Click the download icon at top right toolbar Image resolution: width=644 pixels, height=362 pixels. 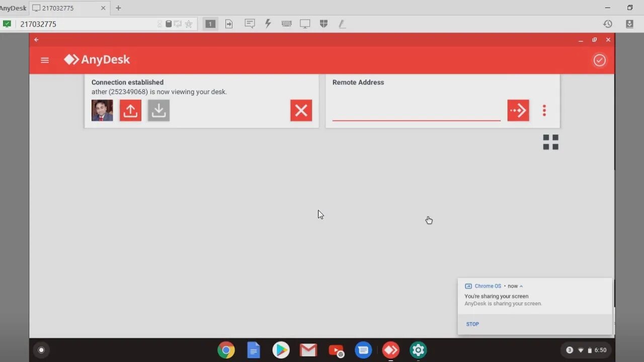(x=629, y=24)
